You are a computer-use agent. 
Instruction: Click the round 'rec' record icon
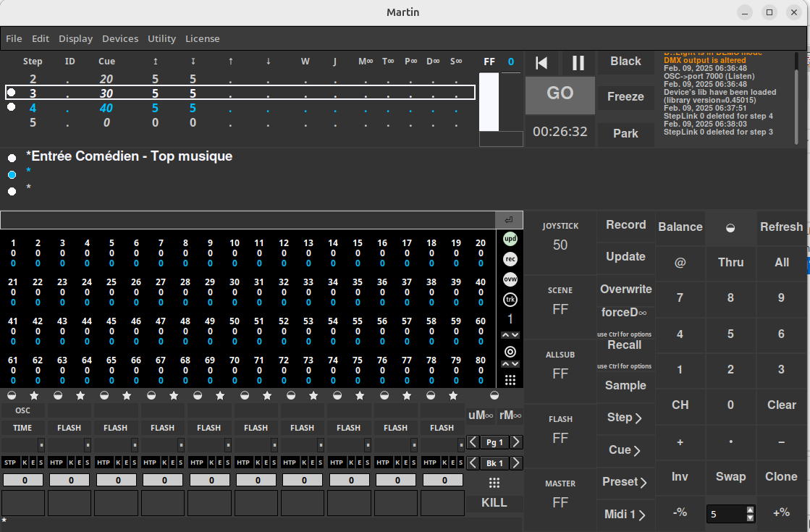[x=510, y=259]
